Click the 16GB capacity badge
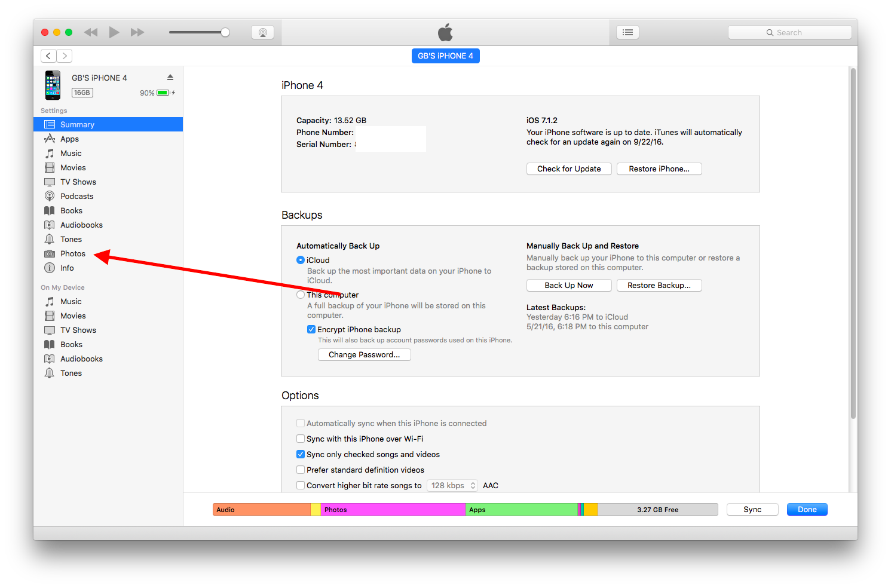Image resolution: width=891 pixels, height=588 pixels. tap(82, 93)
